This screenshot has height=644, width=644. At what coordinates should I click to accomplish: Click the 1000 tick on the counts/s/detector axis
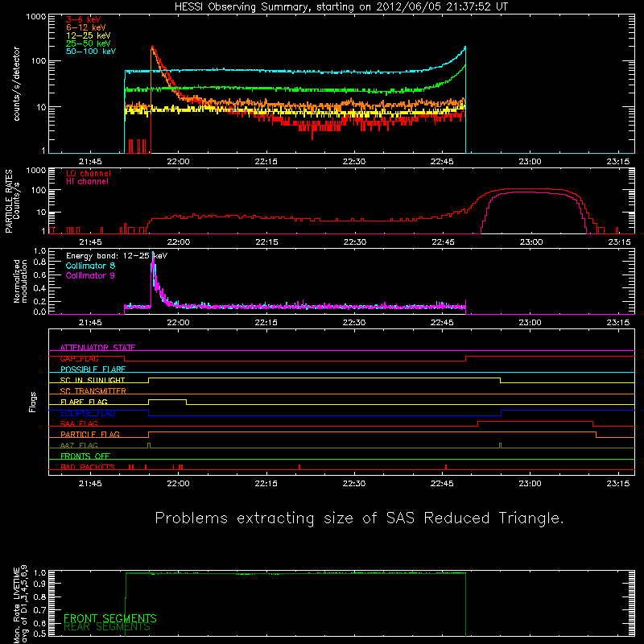(36, 17)
